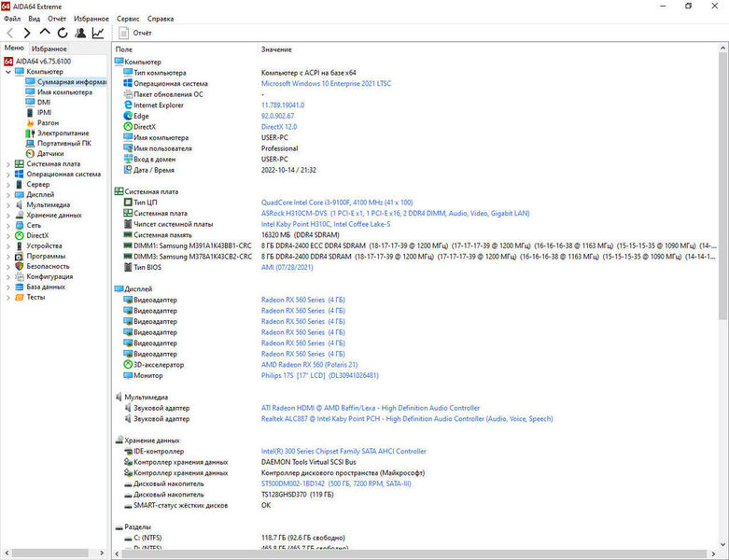
Task: Open the Отчёт menu in the menu bar
Action: click(x=57, y=19)
